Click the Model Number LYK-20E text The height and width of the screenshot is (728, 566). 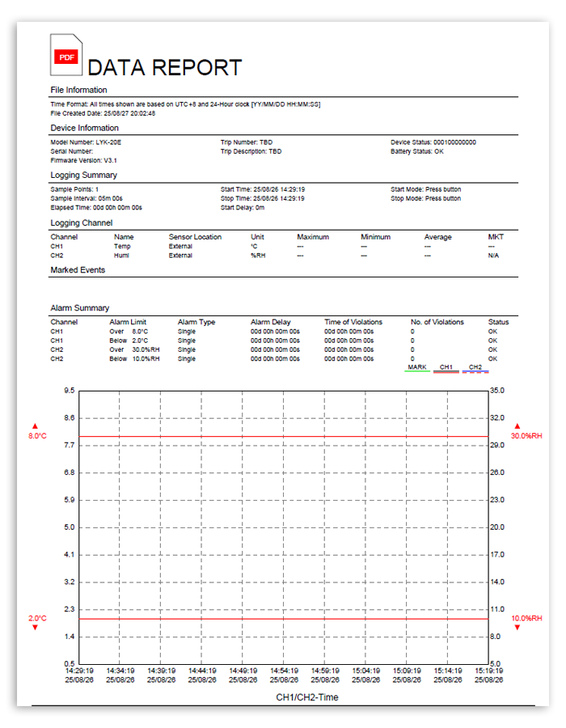85,142
